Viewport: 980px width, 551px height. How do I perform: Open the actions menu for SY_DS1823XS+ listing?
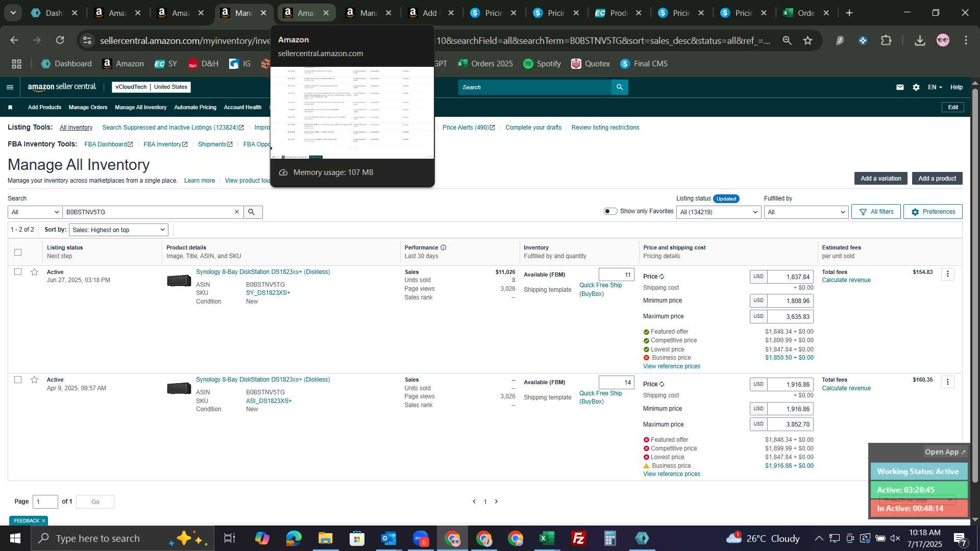948,274
